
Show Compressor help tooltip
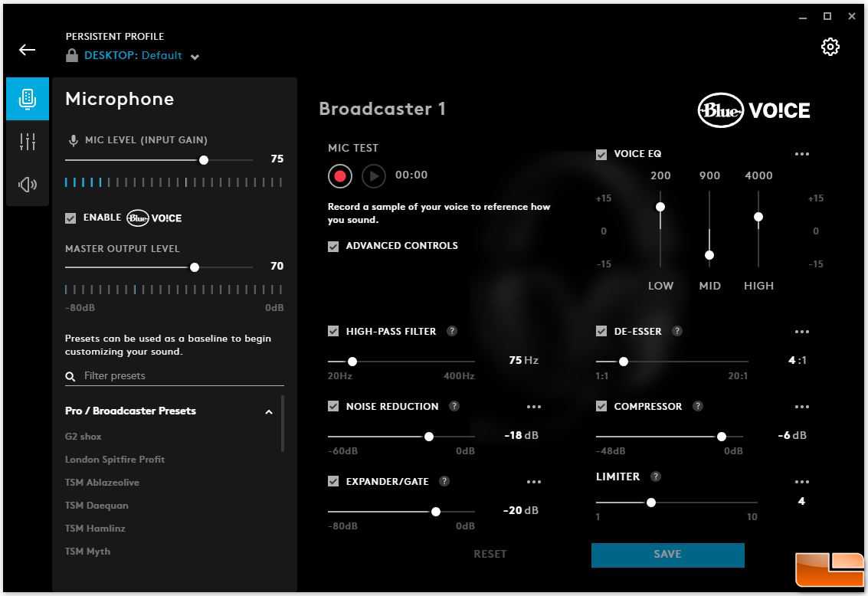698,406
